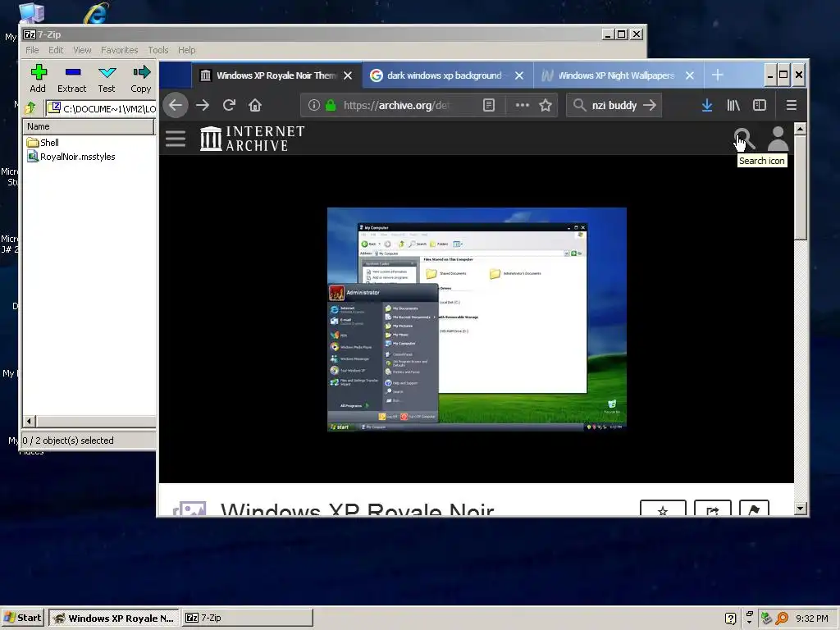Click the Internet Archive logo
The height and width of the screenshot is (630, 840).
click(x=253, y=139)
